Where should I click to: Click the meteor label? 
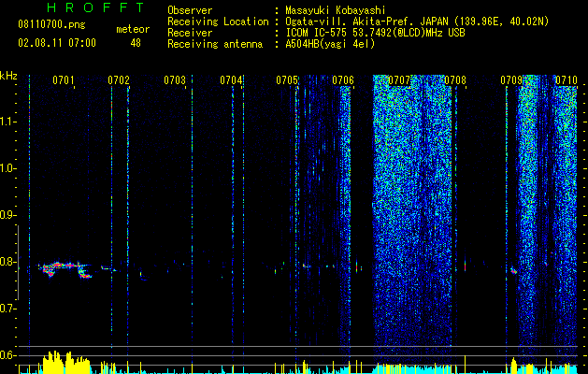coord(133,29)
